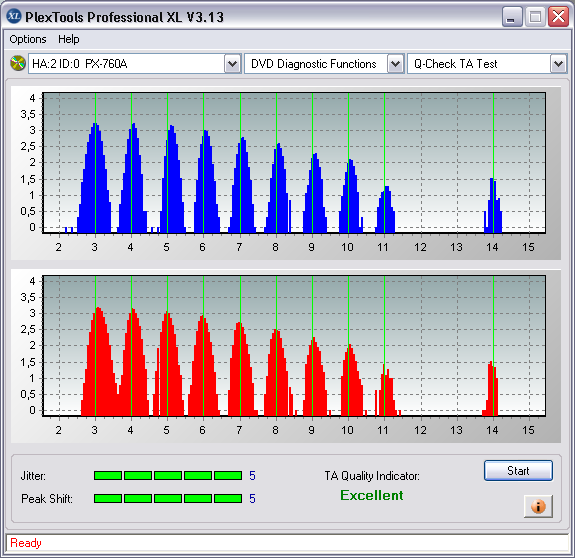Image resolution: width=575 pixels, height=558 pixels.
Task: Click the orange info icon button
Action: [538, 506]
